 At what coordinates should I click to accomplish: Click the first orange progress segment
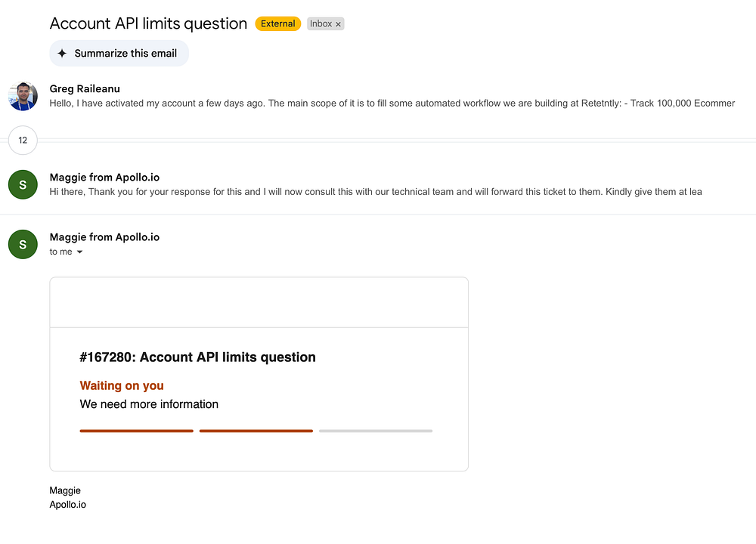point(136,431)
